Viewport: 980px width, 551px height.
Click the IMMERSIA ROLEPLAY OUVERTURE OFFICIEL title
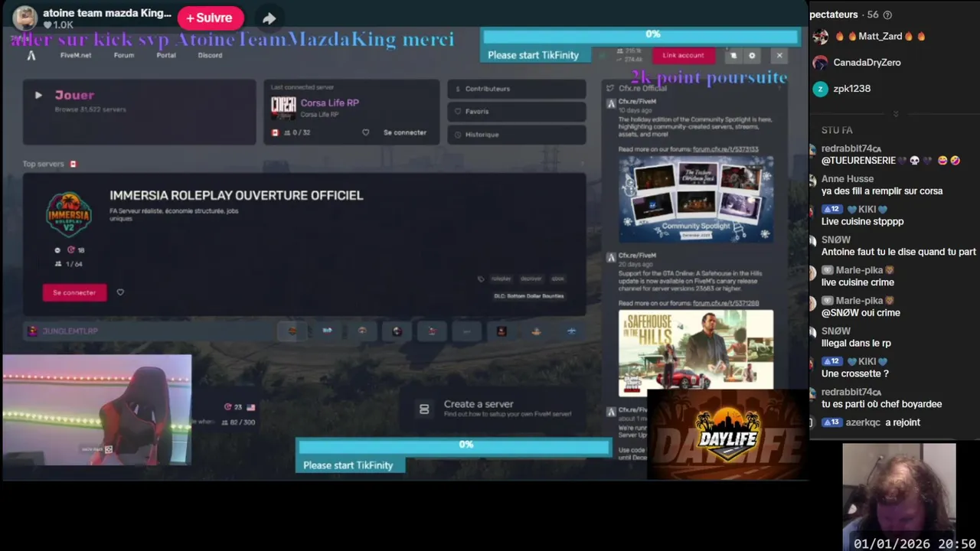pos(236,195)
